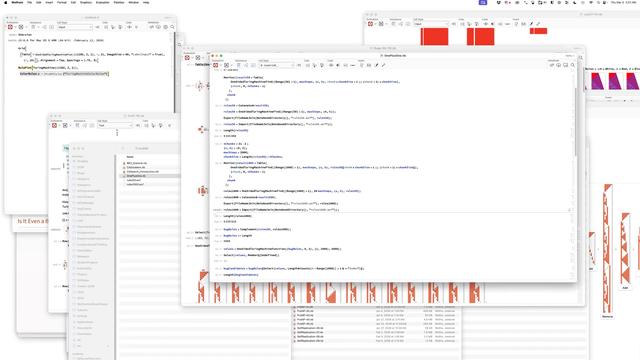The width and height of the screenshot is (640, 360).
Task: Open the Format menu in menu bar
Action: pyautogui.click(x=62, y=2)
